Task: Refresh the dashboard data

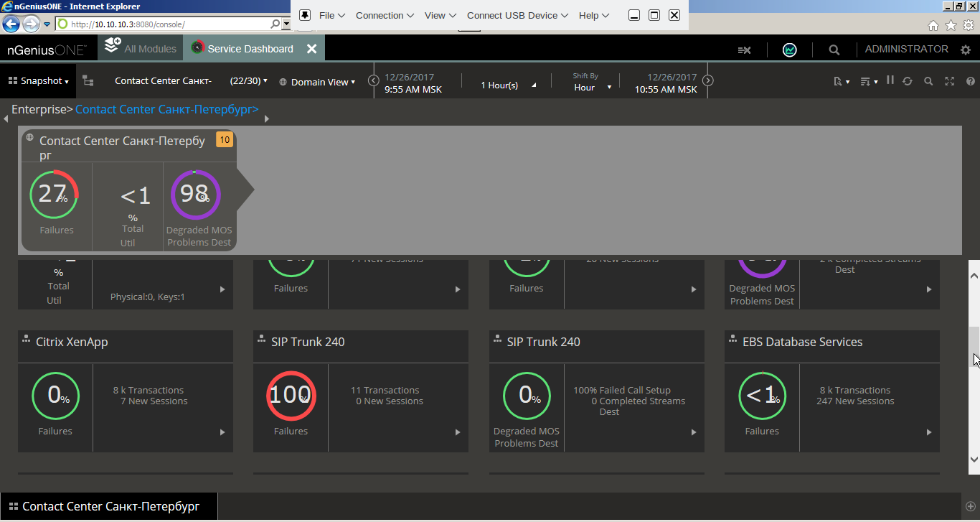Action: tap(908, 81)
